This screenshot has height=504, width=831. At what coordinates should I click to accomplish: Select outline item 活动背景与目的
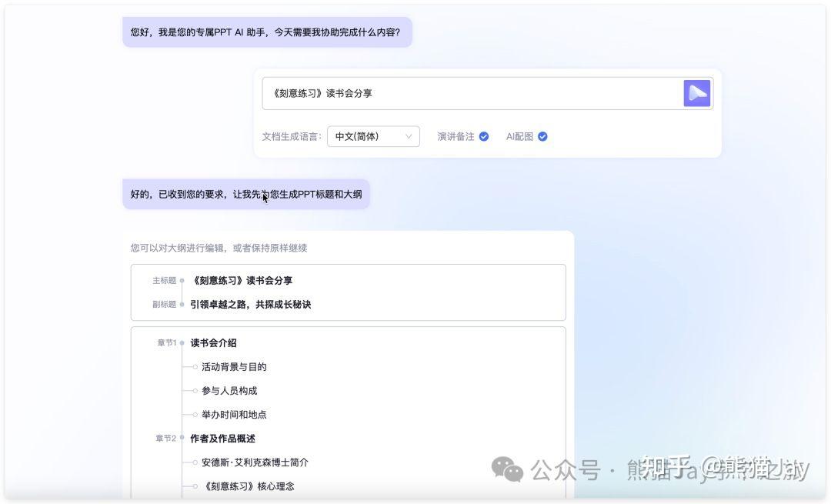234,367
